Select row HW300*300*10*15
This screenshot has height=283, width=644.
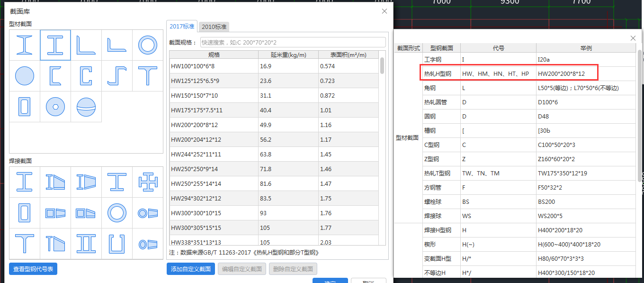click(274, 213)
